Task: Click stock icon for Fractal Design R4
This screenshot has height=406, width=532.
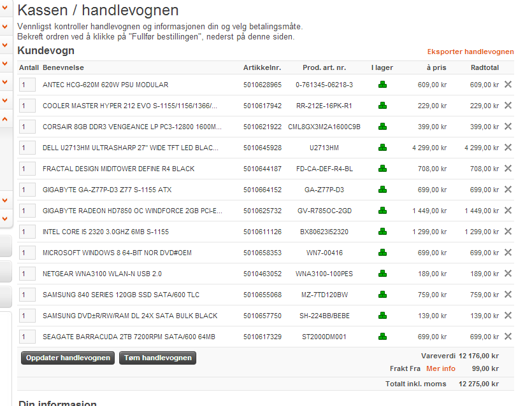Action: click(x=382, y=169)
